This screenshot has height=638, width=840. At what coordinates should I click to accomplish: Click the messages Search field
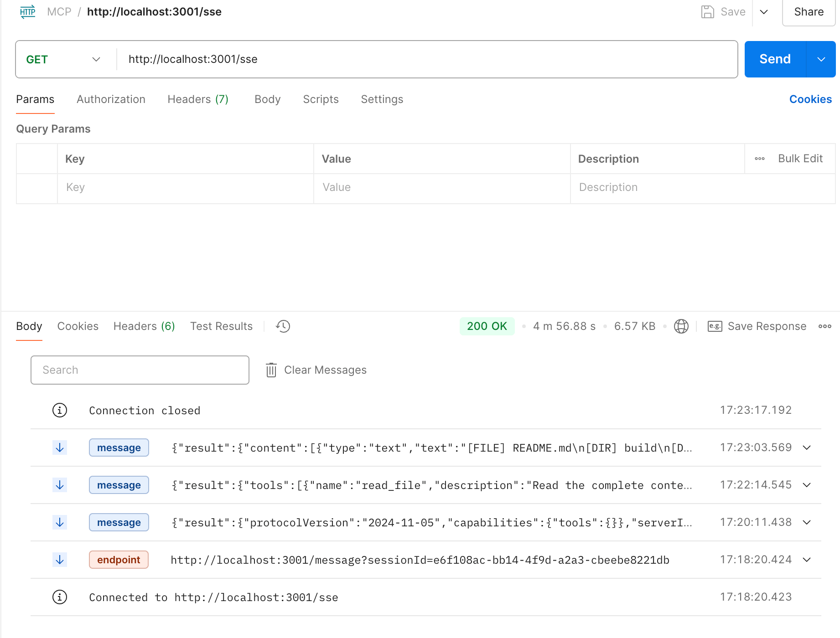[x=140, y=370]
